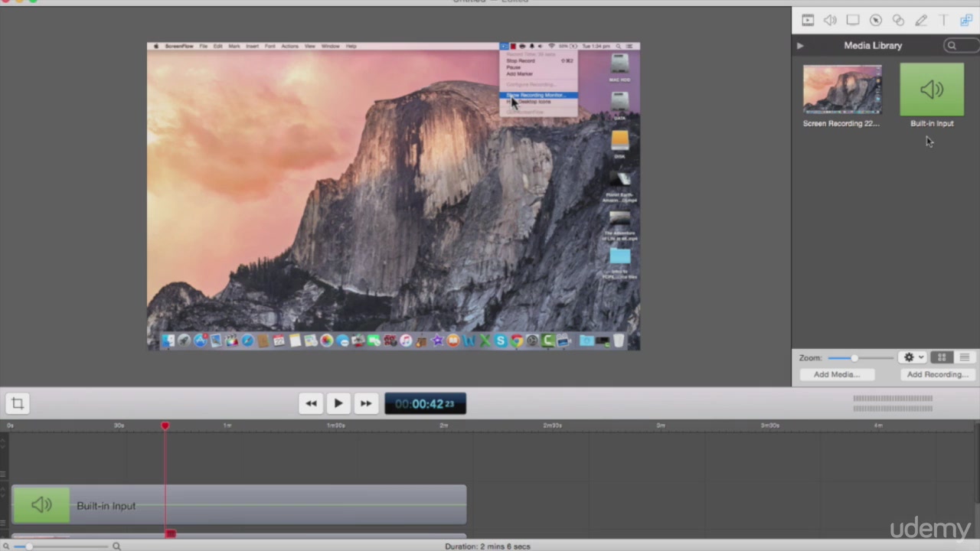Click the red playhead marker
Screen dimensions: 980x551
[x=165, y=425]
